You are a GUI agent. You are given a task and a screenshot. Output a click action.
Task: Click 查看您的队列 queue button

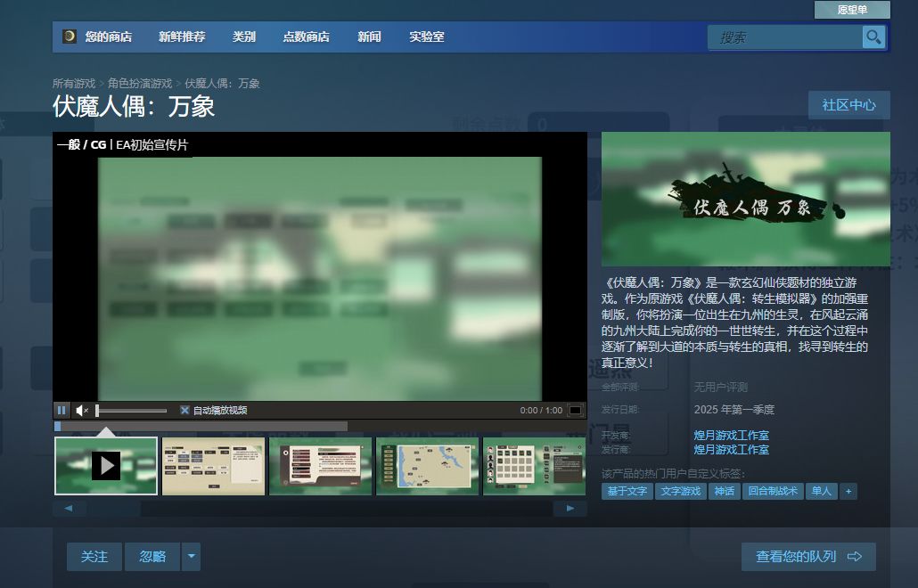(808, 557)
